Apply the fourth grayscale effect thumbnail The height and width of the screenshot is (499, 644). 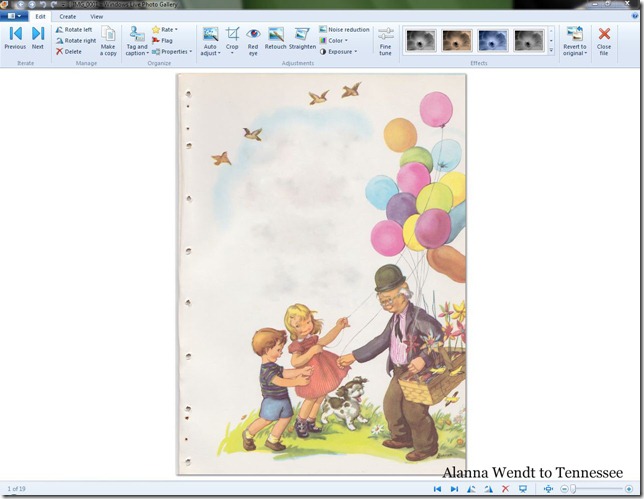click(529, 40)
